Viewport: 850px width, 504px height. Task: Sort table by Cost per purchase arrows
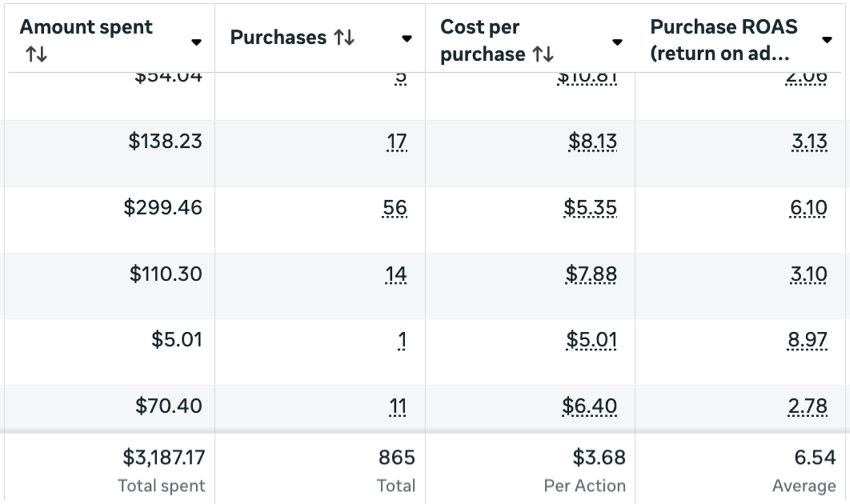(543, 55)
